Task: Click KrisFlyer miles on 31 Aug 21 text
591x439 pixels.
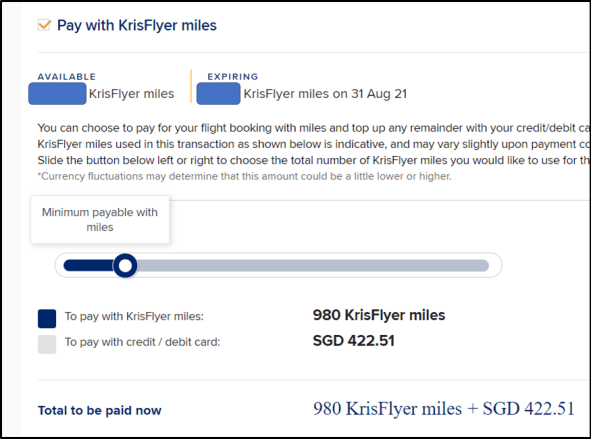Action: [325, 94]
